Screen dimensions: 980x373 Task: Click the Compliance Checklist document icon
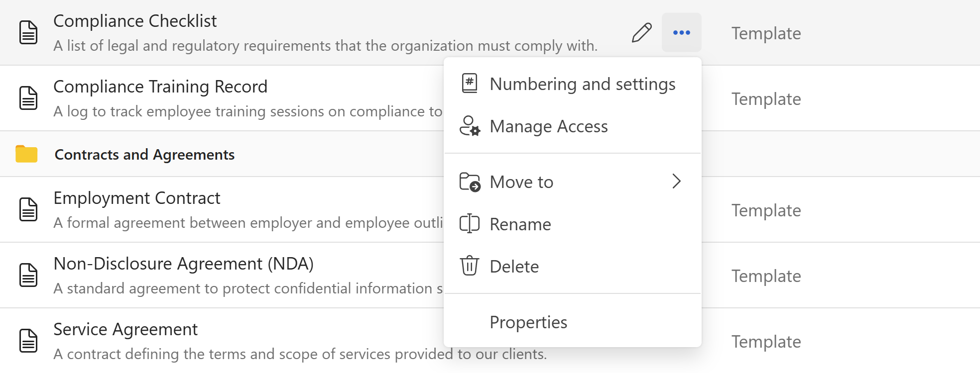(x=28, y=33)
